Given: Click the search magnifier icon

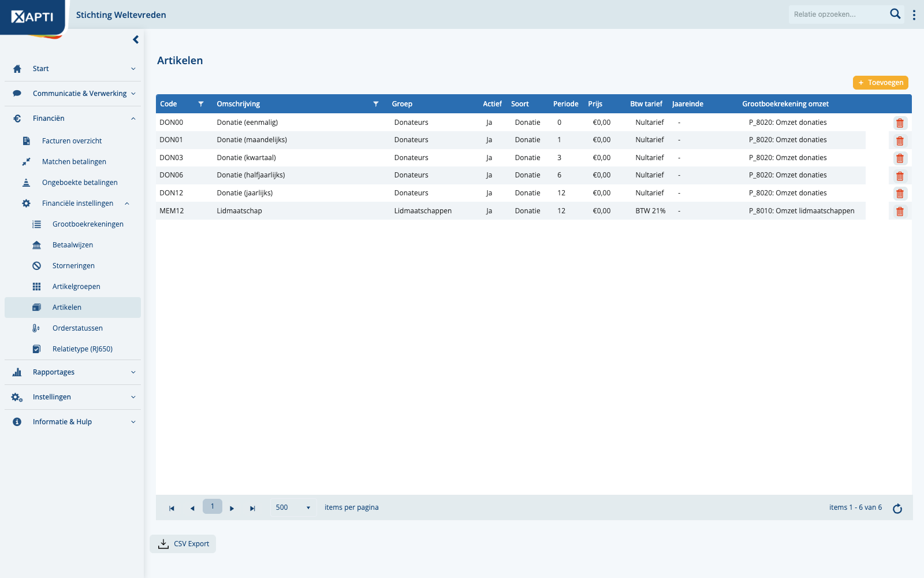Looking at the screenshot, I should click(x=895, y=14).
